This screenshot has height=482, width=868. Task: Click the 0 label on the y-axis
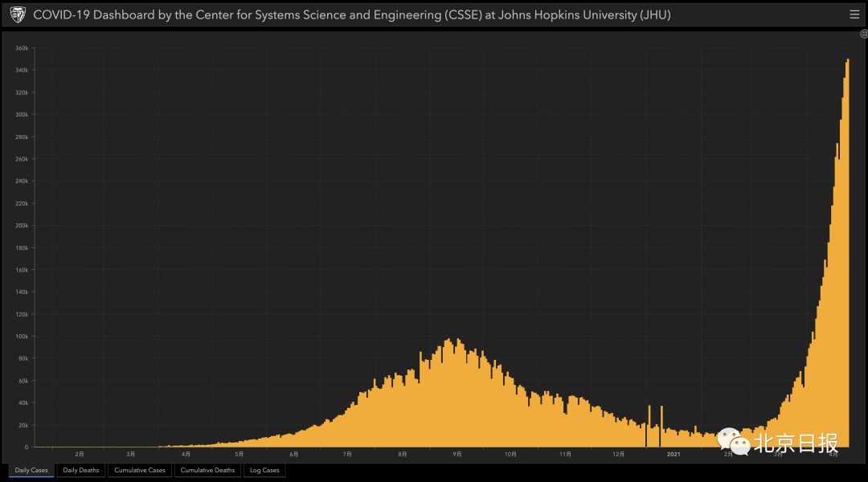point(27,447)
